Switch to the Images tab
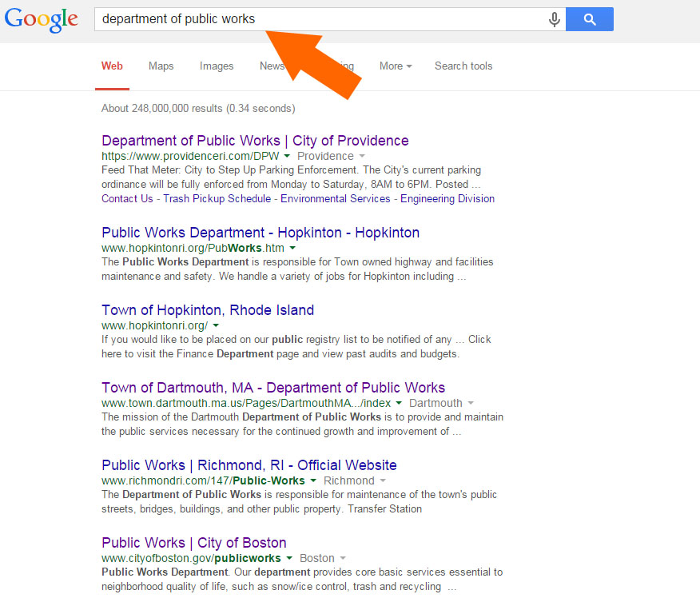Image resolution: width=700 pixels, height=598 pixels. click(217, 66)
